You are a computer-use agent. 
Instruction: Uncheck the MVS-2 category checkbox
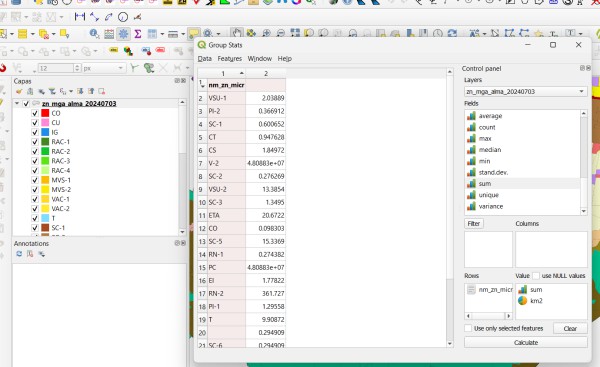coord(35,190)
